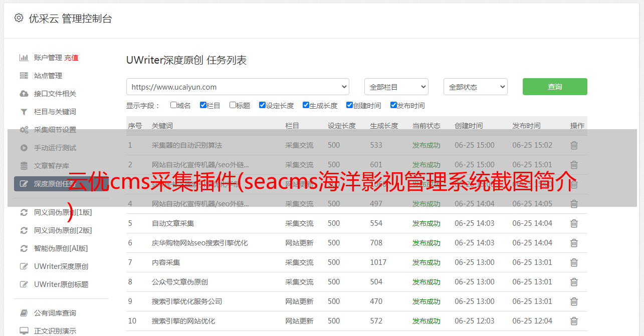Delete row 5 自动文章采集 with trash icon
Screen dimensions: 644x336
pyautogui.click(x=574, y=223)
